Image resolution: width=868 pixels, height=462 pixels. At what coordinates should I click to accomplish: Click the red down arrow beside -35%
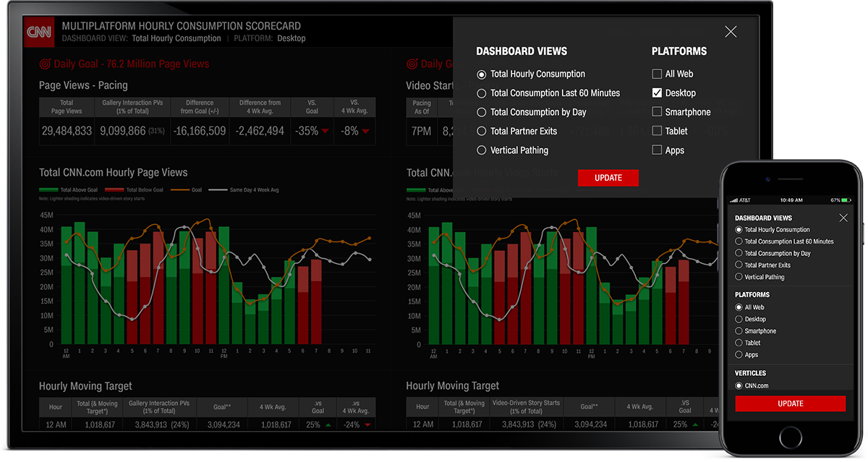[x=325, y=132]
